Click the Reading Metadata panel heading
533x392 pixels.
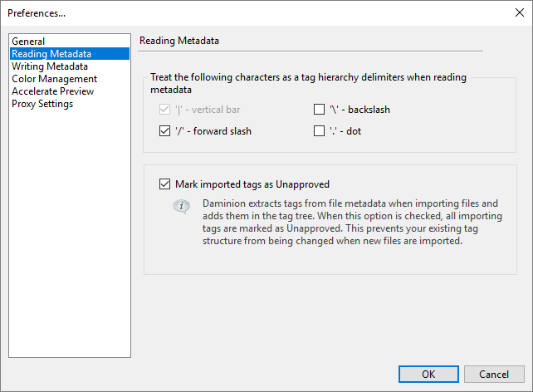pyautogui.click(x=178, y=40)
